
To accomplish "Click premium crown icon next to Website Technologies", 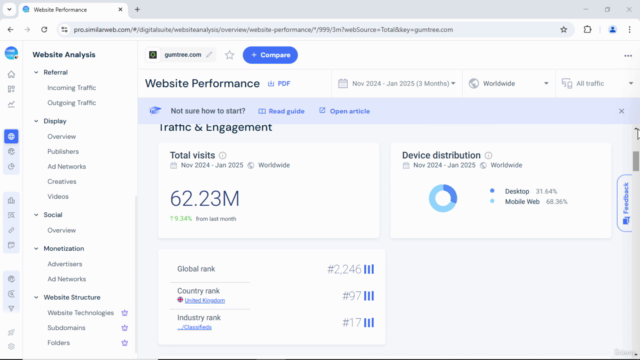I will (124, 313).
